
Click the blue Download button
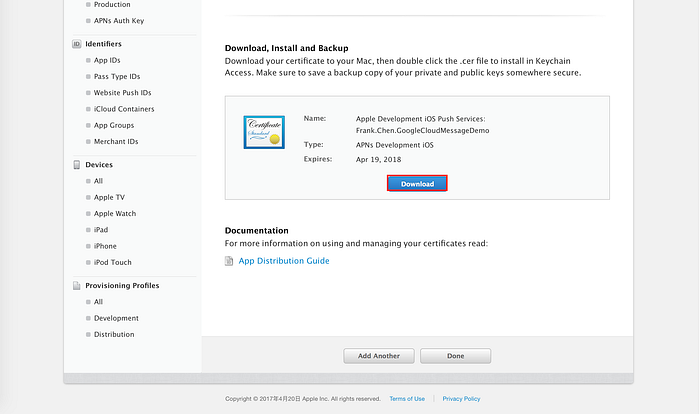click(417, 184)
